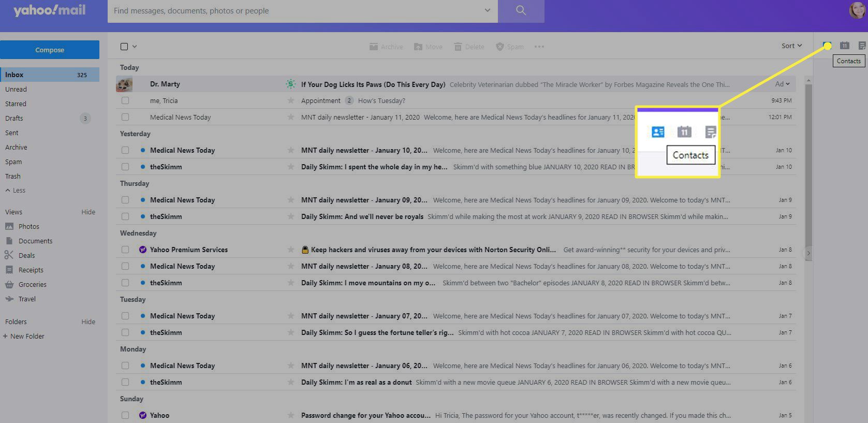The height and width of the screenshot is (423, 868).
Task: Star the Yahoo Premium Services email
Action: click(291, 250)
